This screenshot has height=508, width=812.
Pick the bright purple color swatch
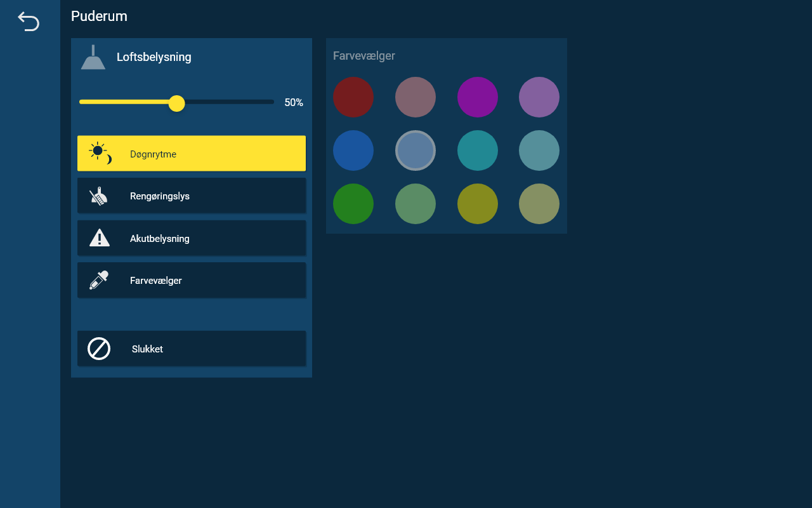478,97
